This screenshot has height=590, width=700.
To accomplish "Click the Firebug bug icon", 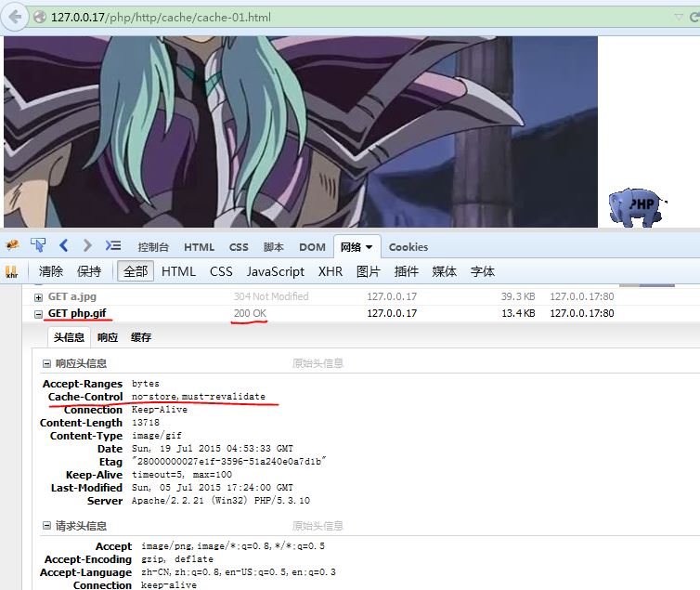I will tap(12, 245).
